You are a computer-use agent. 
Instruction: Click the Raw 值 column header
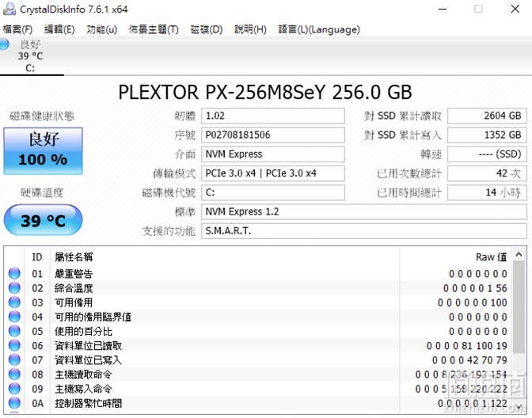pyautogui.click(x=492, y=257)
